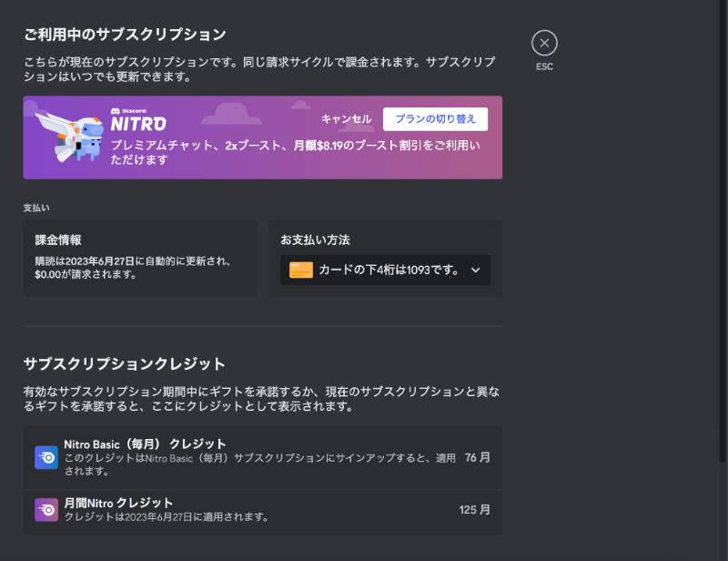
Task: Click the 支払い section label
Action: pos(36,208)
